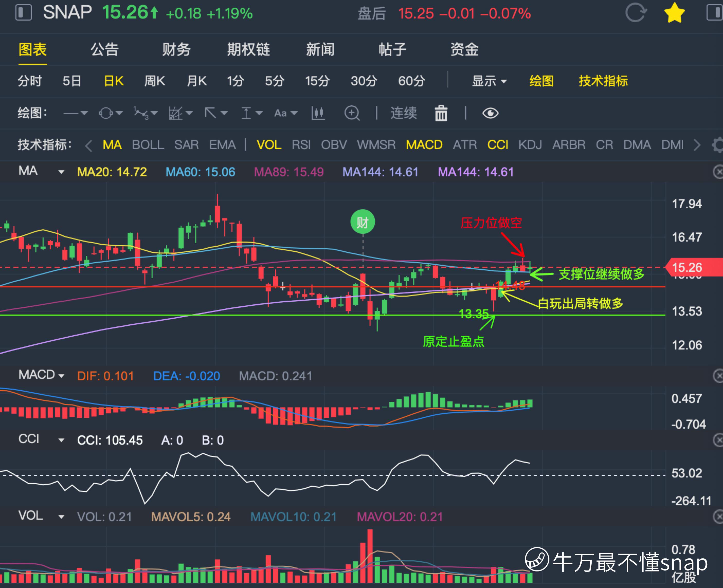Expand the Aa text tool dropdown arrow
Viewport: 723px width, 588px height.
[x=294, y=113]
